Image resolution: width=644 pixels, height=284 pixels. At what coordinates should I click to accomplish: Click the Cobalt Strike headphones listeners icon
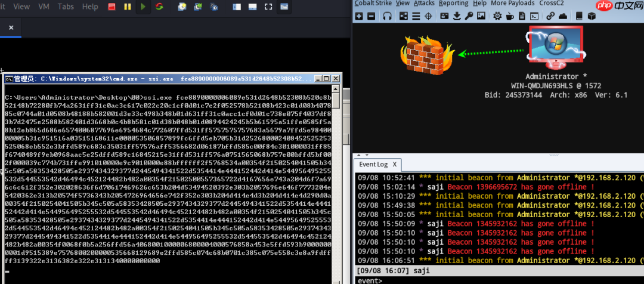tap(387, 16)
